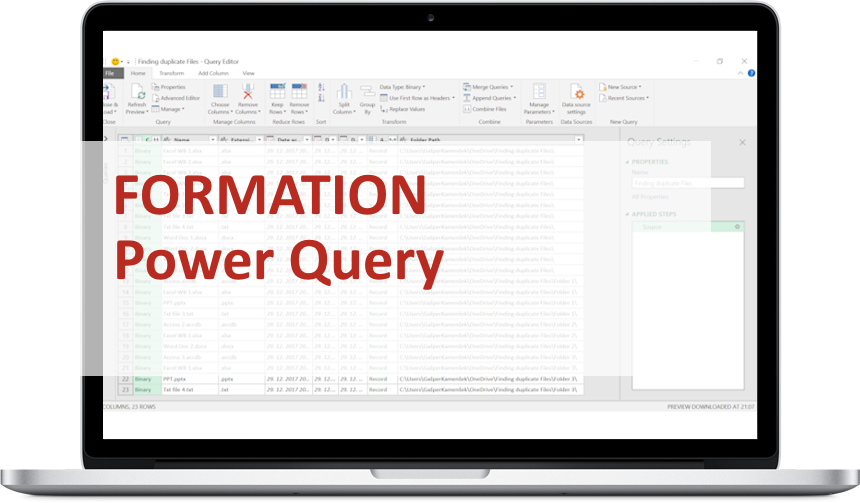
Task: Click the Choose Columns icon
Action: click(x=219, y=92)
